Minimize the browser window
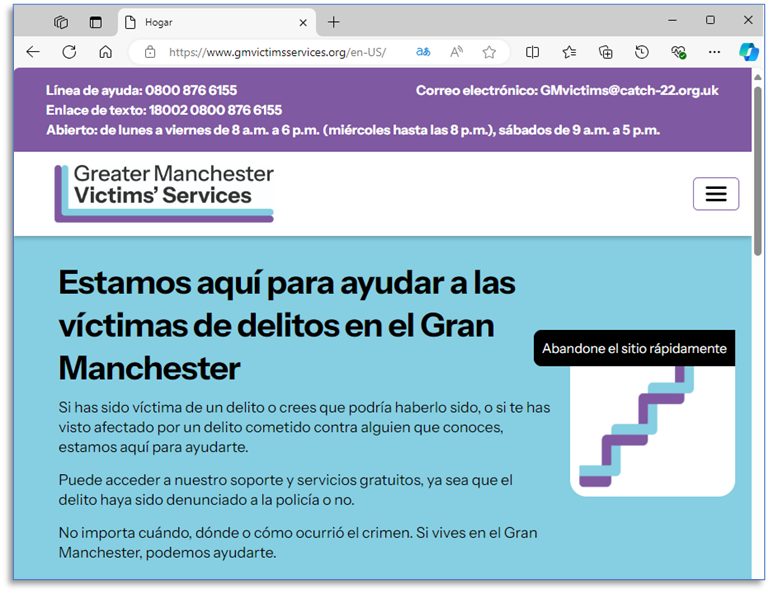This screenshot has height=593, width=770. pyautogui.click(x=673, y=20)
